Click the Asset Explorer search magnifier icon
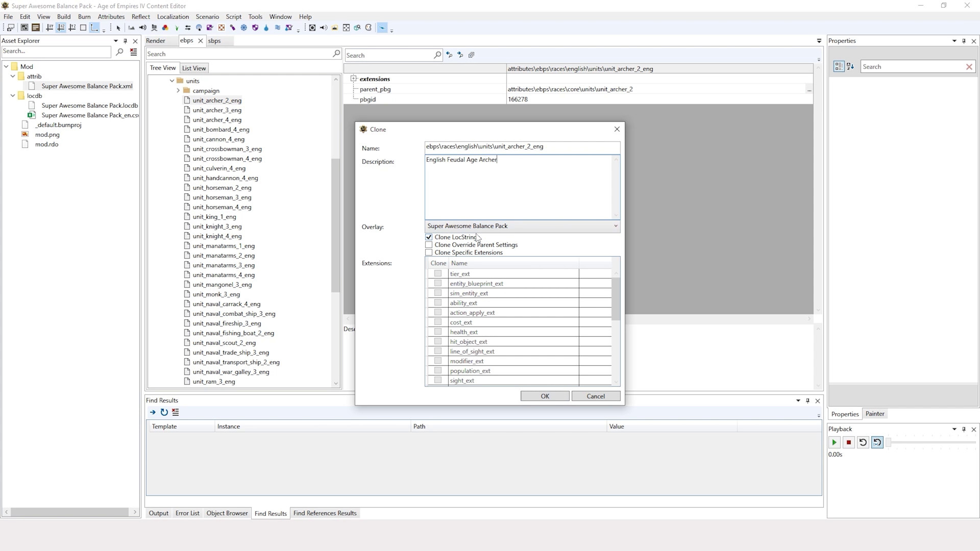 click(x=119, y=52)
